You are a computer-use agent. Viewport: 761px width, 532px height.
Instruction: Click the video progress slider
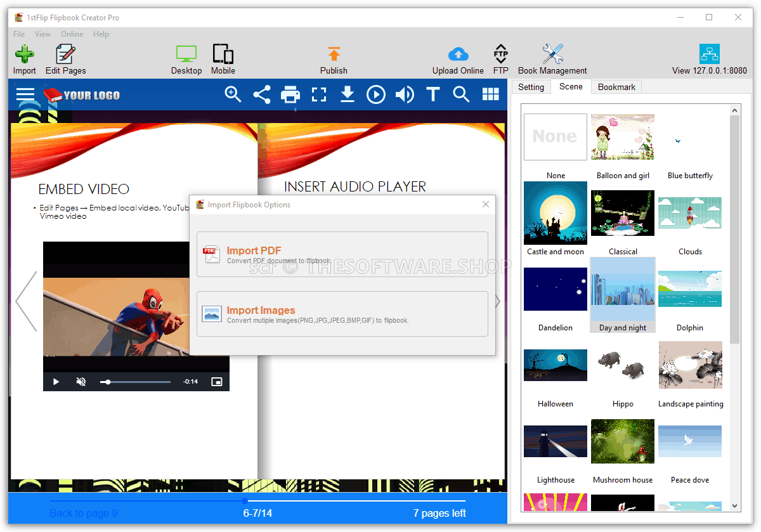(136, 382)
